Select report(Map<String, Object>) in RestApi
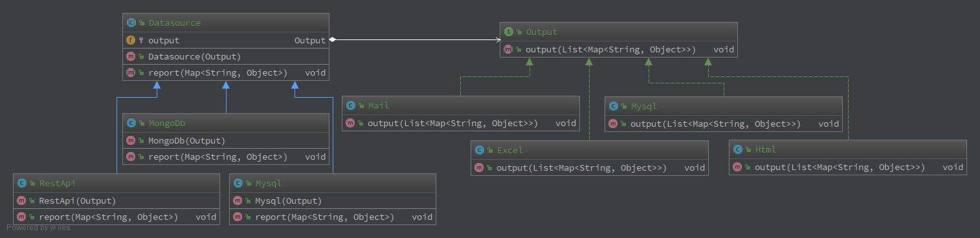 pos(109,217)
